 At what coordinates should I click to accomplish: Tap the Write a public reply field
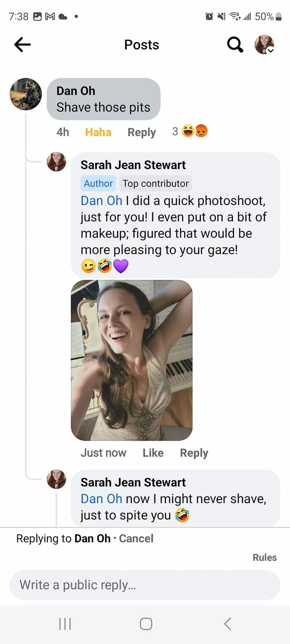click(145, 585)
